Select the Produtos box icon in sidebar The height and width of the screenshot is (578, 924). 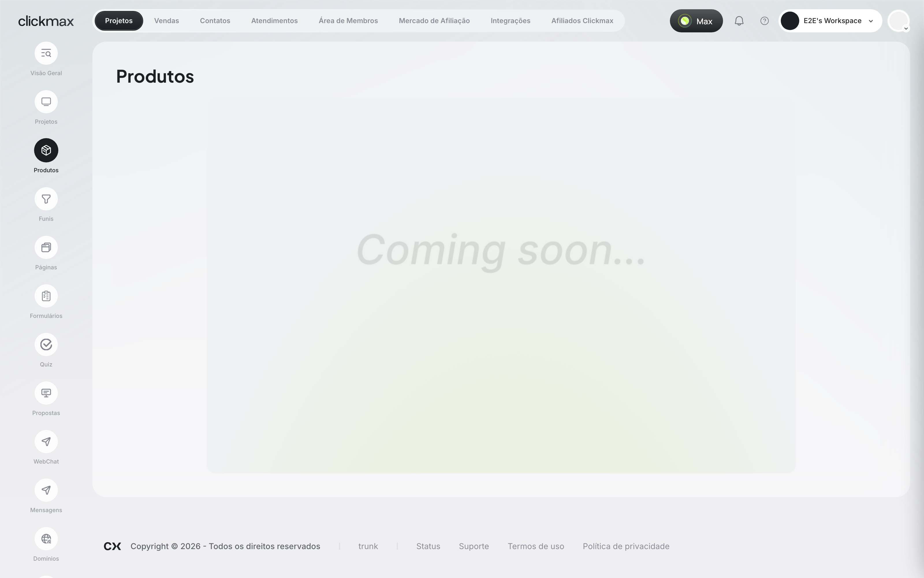pyautogui.click(x=46, y=150)
